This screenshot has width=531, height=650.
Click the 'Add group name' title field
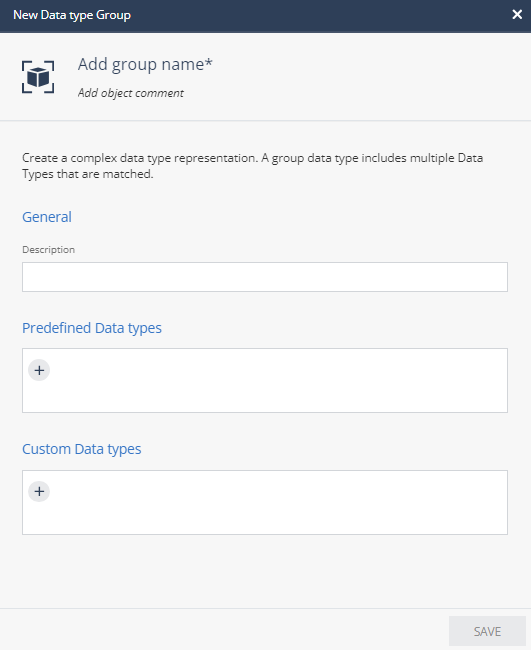[x=145, y=65]
